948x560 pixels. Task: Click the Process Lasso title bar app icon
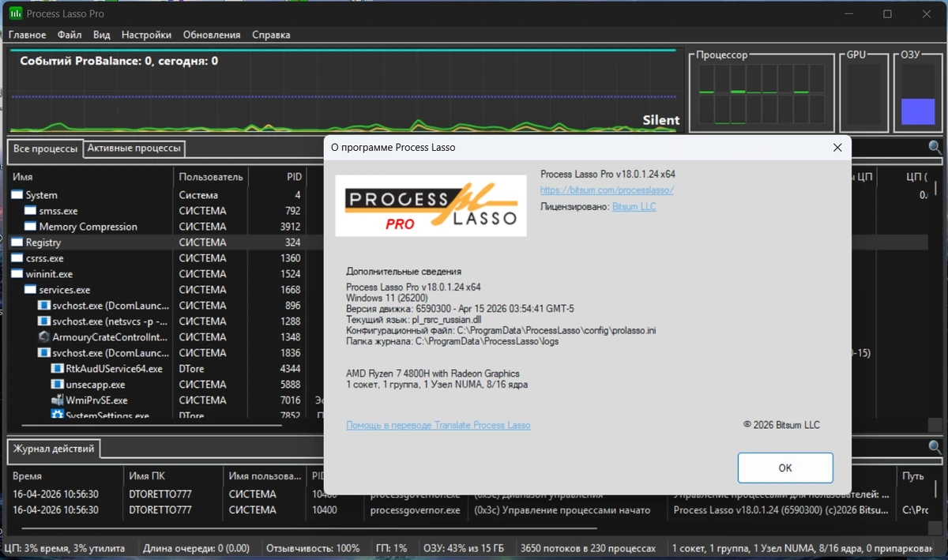16,13
